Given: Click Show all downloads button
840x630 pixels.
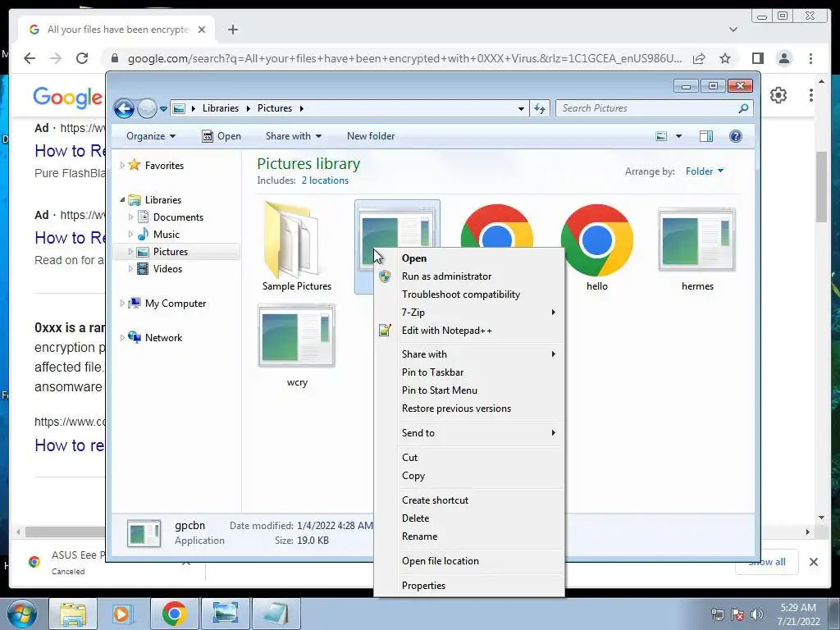Looking at the screenshot, I should coord(767,562).
